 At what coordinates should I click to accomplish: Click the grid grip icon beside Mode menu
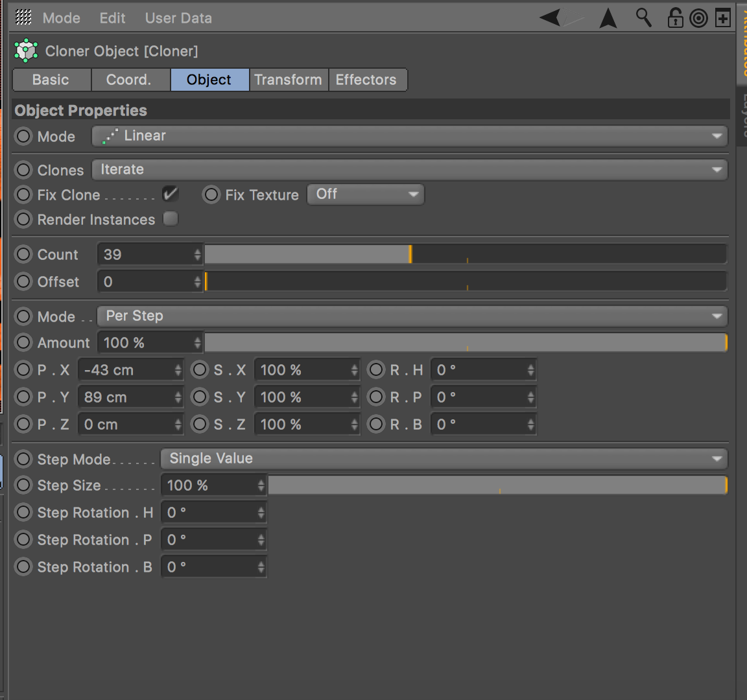23,17
